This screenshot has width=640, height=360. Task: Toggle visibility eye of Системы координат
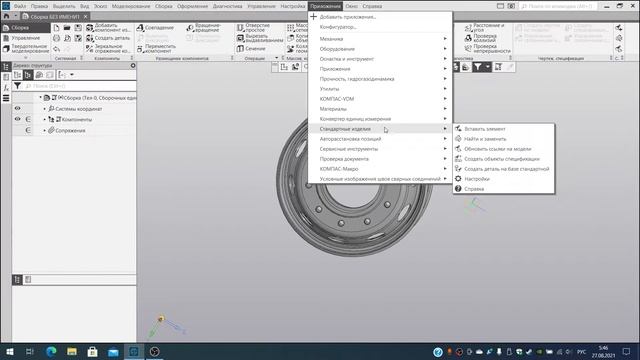(18, 109)
